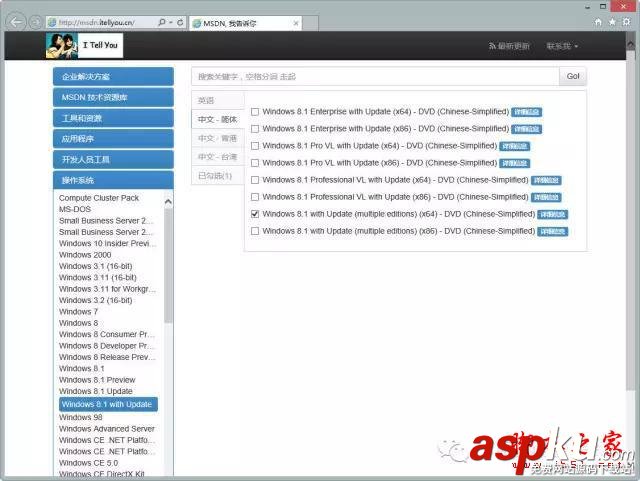
Task: Click the address bar refresh icon
Action: click(180, 22)
